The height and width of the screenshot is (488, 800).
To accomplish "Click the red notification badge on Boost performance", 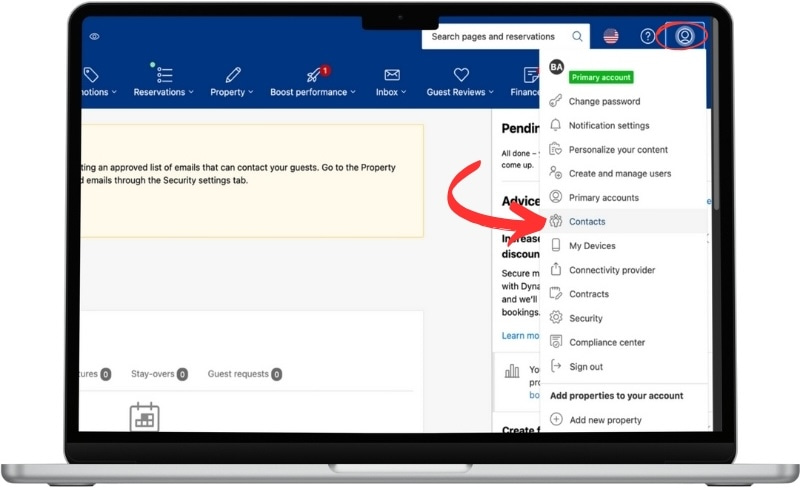I will pyautogui.click(x=325, y=70).
